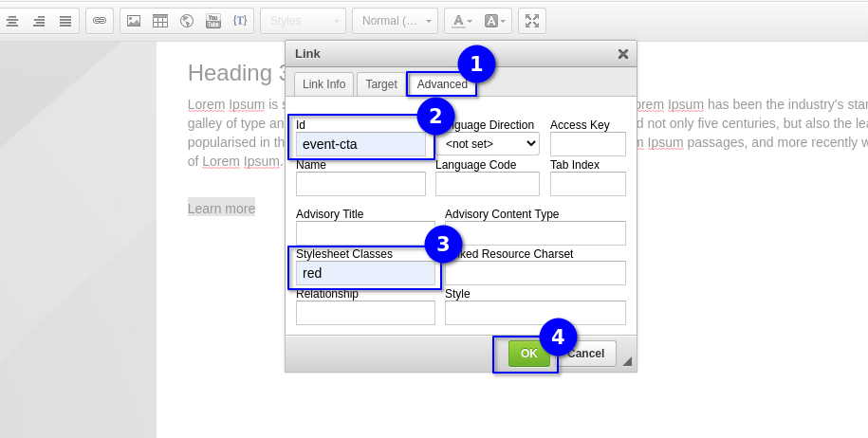Click the {T} placeholder icon
Viewport: 868px width, 438px height.
click(x=240, y=20)
